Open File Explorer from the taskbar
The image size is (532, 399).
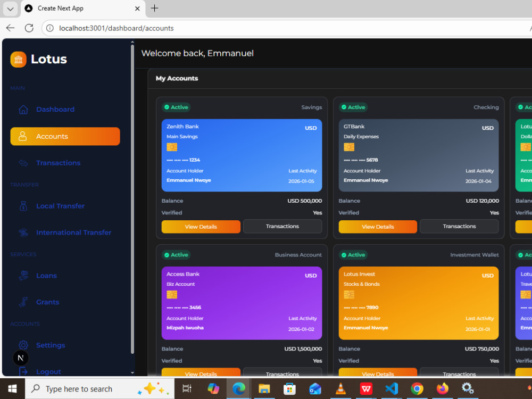(264, 388)
